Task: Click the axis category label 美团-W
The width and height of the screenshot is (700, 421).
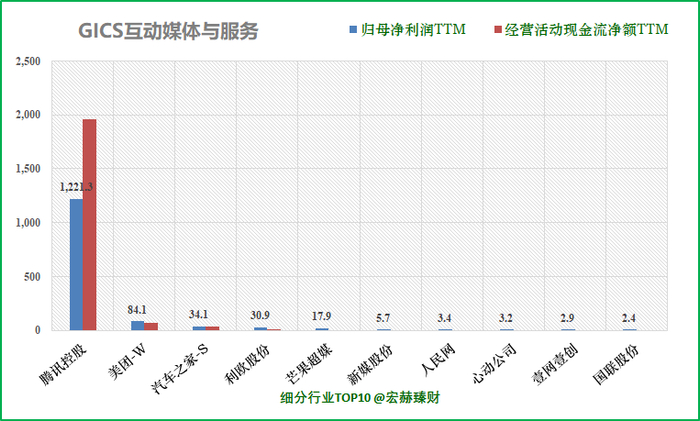Action: [x=128, y=362]
